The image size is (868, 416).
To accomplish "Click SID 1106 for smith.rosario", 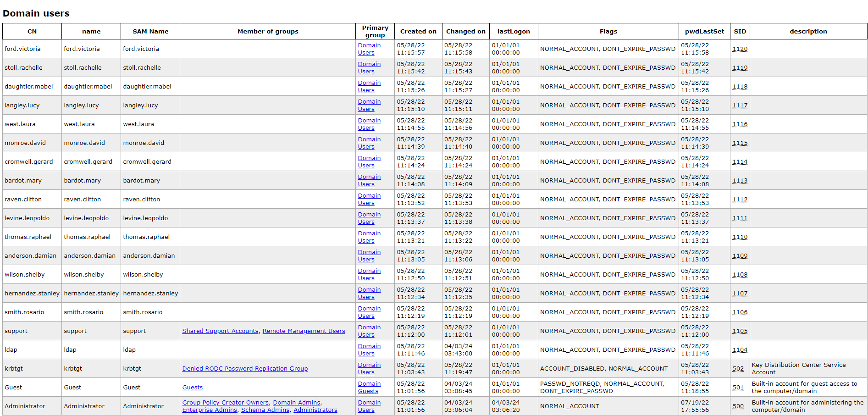I will click(x=740, y=312).
